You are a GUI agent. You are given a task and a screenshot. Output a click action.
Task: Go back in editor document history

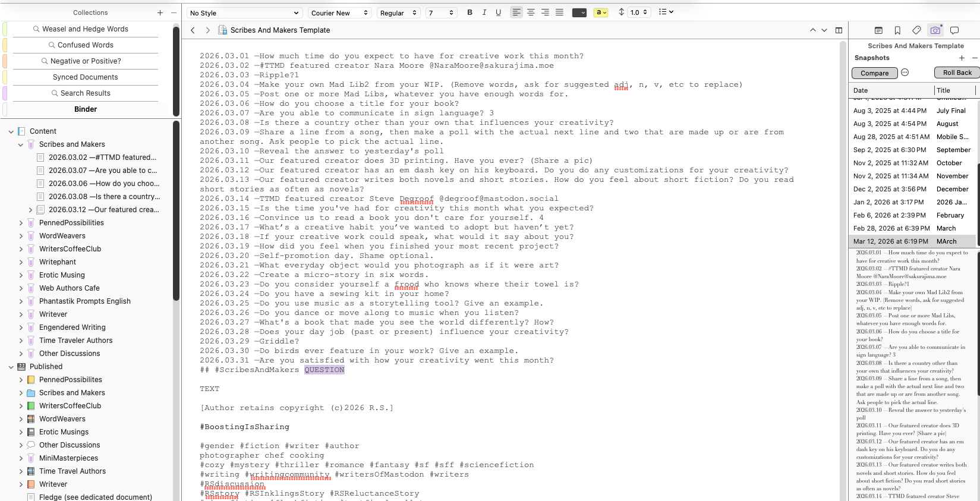click(x=193, y=30)
